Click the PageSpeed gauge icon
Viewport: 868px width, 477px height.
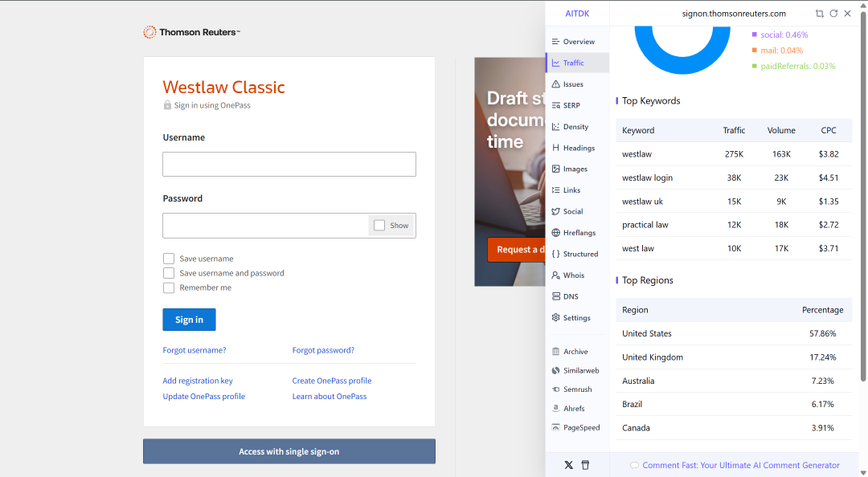[x=556, y=427]
